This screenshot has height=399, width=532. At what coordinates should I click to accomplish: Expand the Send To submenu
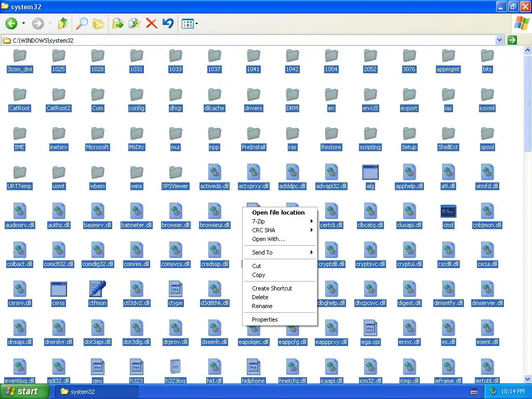[x=280, y=252]
